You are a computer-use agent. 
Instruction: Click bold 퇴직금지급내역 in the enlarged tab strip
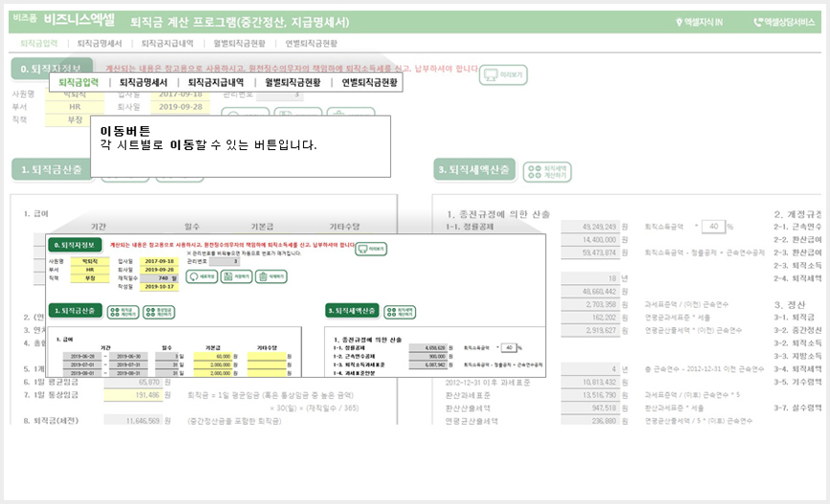coord(216,82)
